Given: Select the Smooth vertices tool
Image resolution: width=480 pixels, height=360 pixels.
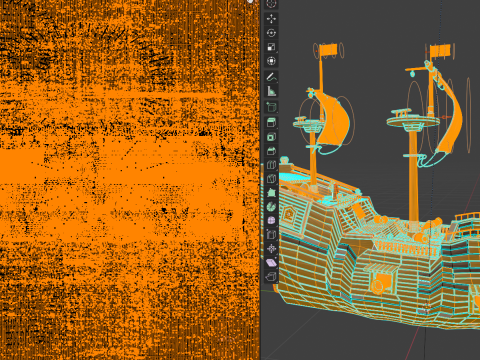Looking at the screenshot, I should click(x=271, y=221).
